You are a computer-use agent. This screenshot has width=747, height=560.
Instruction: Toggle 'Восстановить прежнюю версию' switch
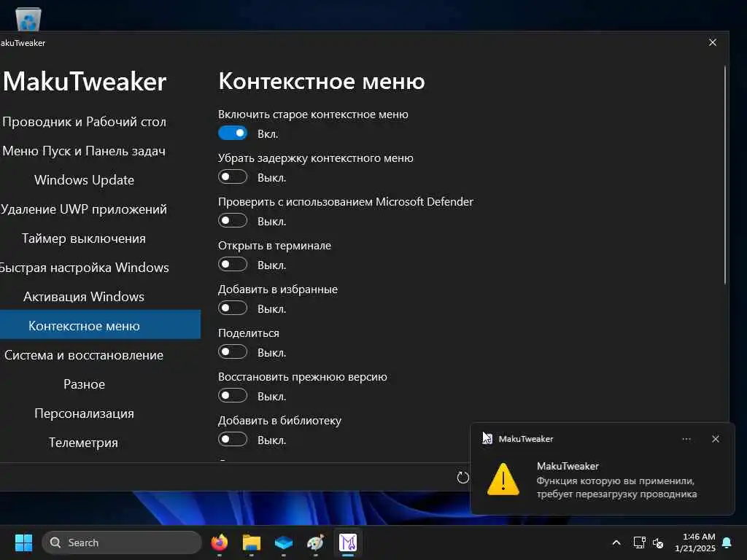point(233,396)
